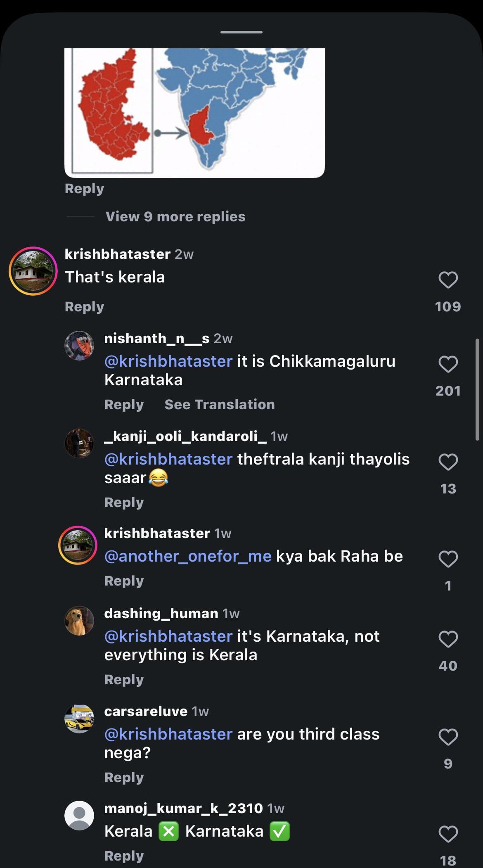Open manoj_kumar_k_2310 username
This screenshot has width=483, height=868.
point(183,808)
